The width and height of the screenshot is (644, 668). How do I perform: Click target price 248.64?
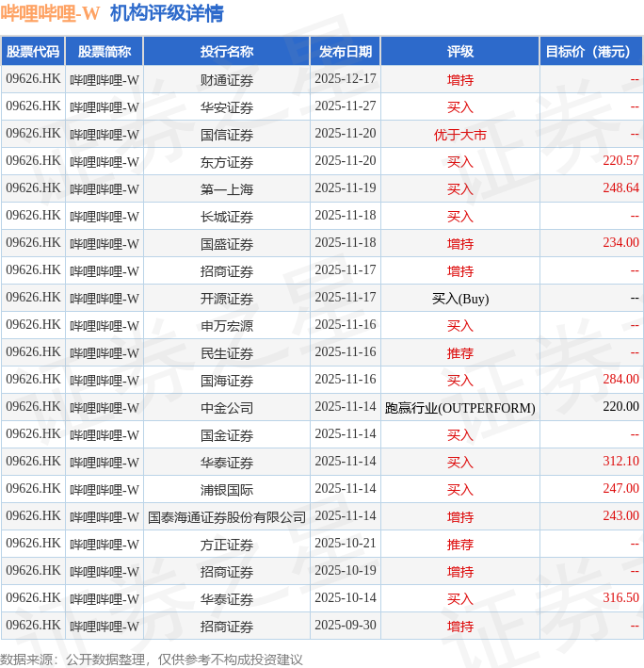(x=620, y=187)
